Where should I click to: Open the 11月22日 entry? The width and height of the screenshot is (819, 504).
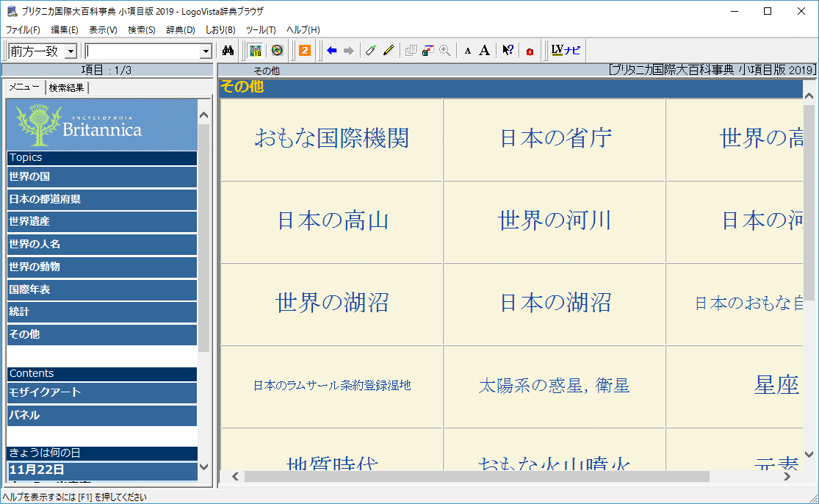click(102, 470)
